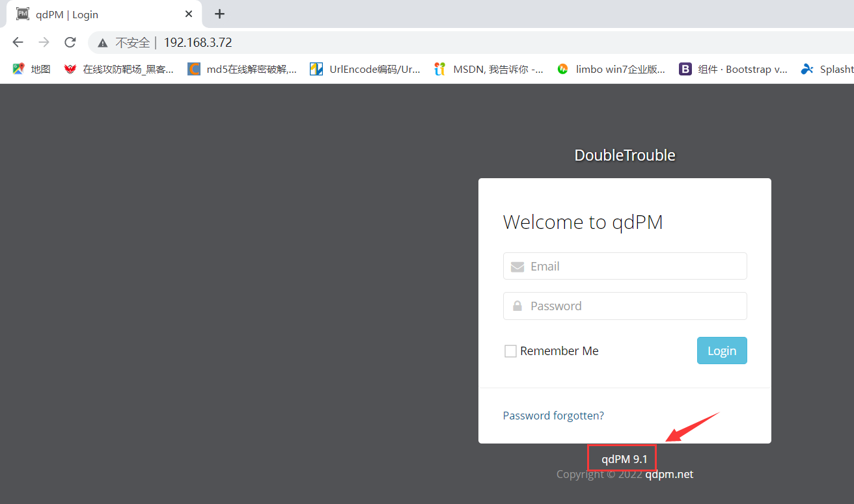Click the Welcome to qdPM title
854x504 pixels.
(583, 222)
